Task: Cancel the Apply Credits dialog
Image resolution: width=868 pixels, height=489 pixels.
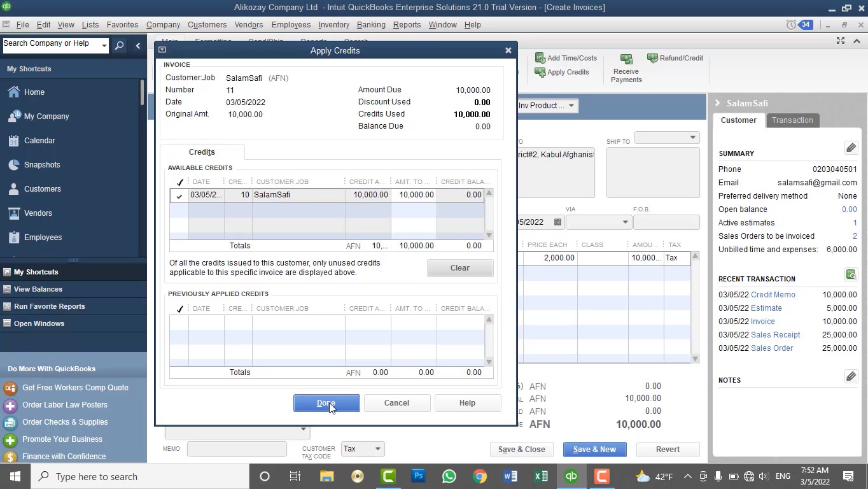Action: (x=396, y=403)
